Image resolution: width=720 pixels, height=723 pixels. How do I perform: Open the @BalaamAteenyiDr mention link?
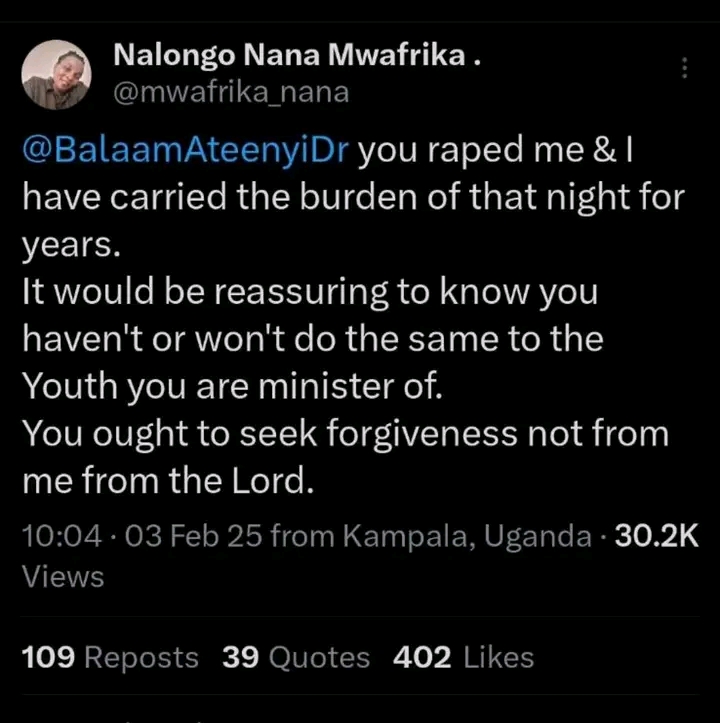coord(185,149)
